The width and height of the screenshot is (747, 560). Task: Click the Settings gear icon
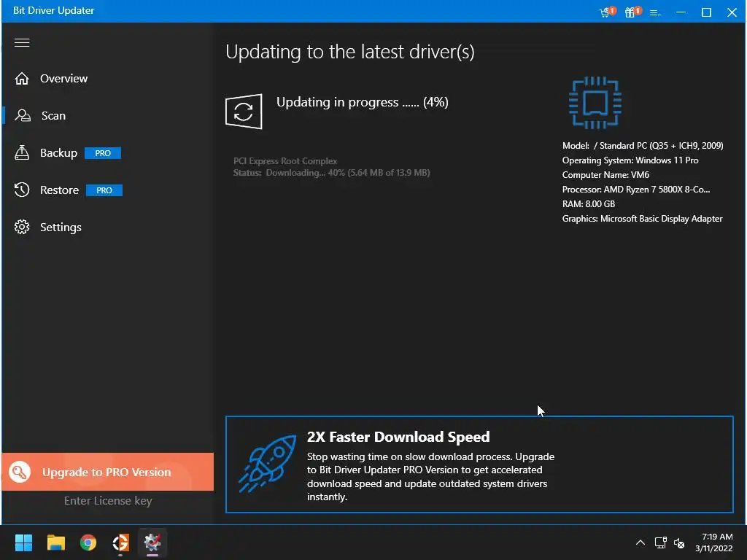(x=22, y=227)
